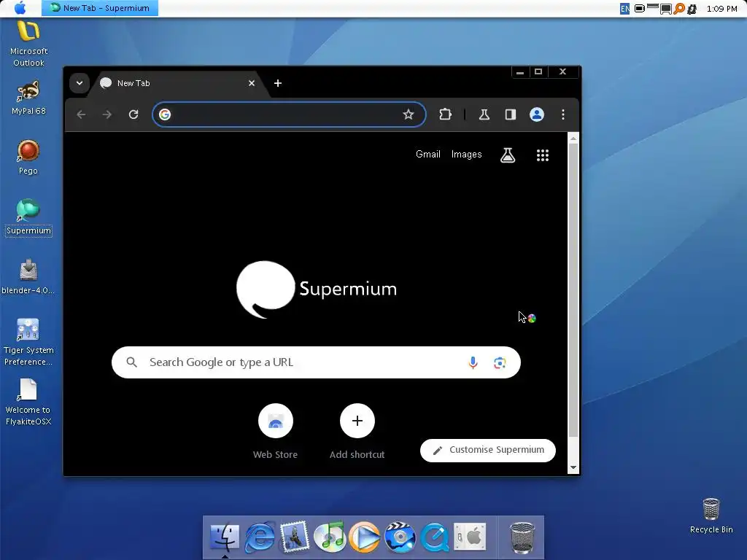The image size is (747, 560).
Task: Select the Recycle Bin desktop icon
Action: click(711, 516)
